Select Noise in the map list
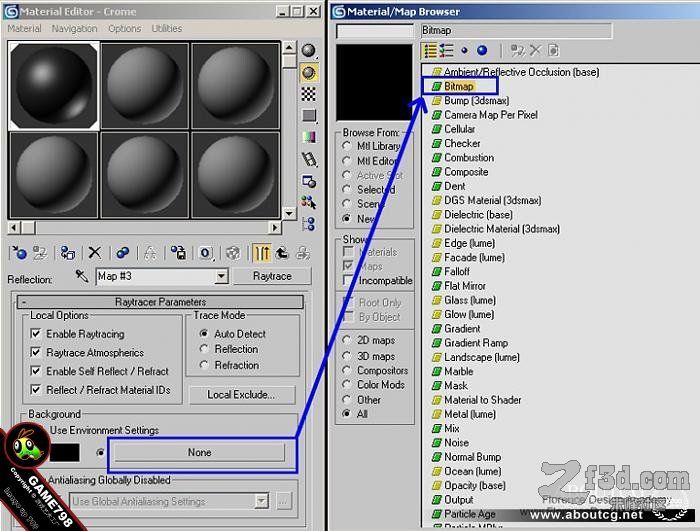 (450, 443)
